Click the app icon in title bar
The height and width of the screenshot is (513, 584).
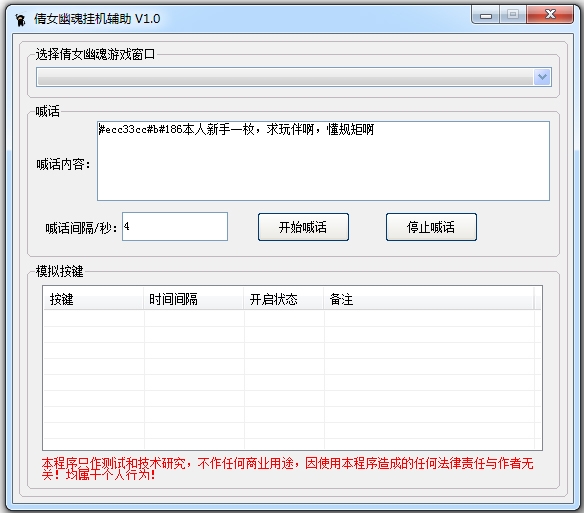(x=20, y=19)
